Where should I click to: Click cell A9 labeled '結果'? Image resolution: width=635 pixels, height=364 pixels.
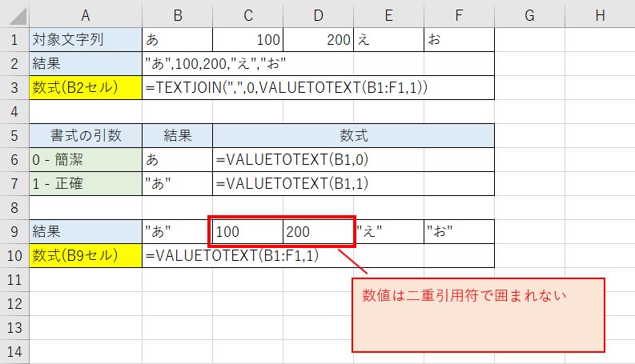(86, 231)
